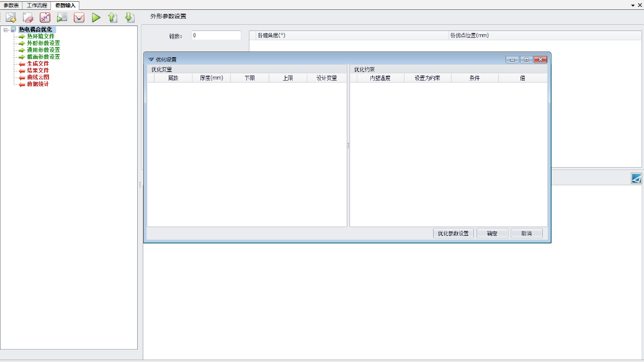This screenshot has height=362, width=644.
Task: Click the green run play icon
Action: [96, 17]
